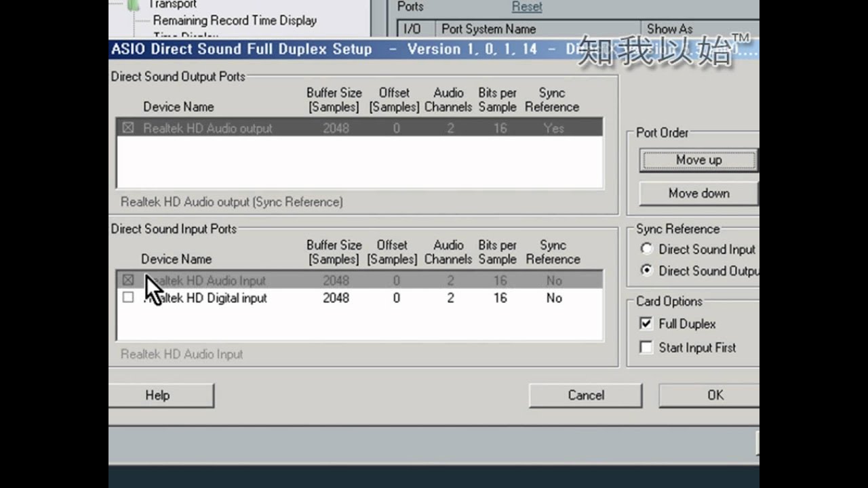
Task: Select Realtek HD Digital input row name
Action: point(205,298)
